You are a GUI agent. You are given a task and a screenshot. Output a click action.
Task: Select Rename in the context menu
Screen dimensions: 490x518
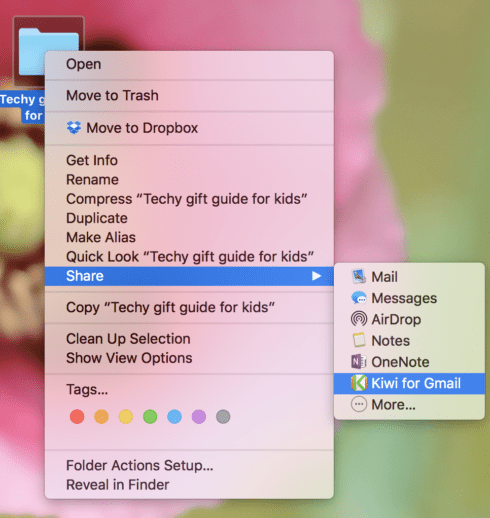pos(189,180)
